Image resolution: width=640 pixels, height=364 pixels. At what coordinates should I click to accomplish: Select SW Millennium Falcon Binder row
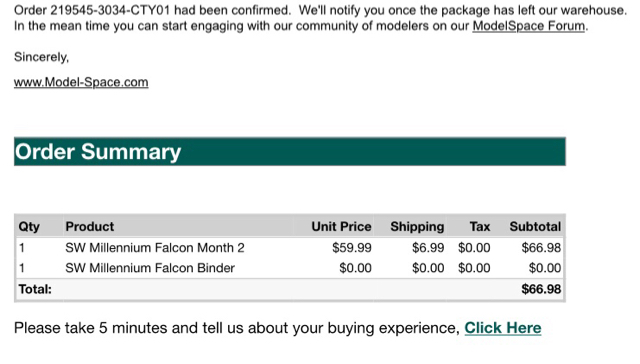[290, 268]
